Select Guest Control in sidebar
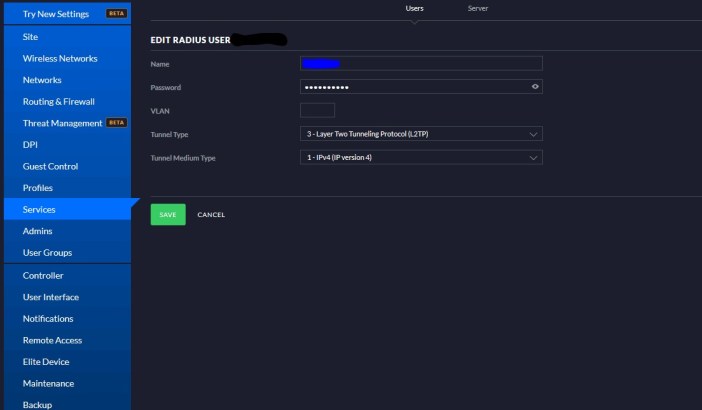The image size is (702, 410). coord(50,166)
